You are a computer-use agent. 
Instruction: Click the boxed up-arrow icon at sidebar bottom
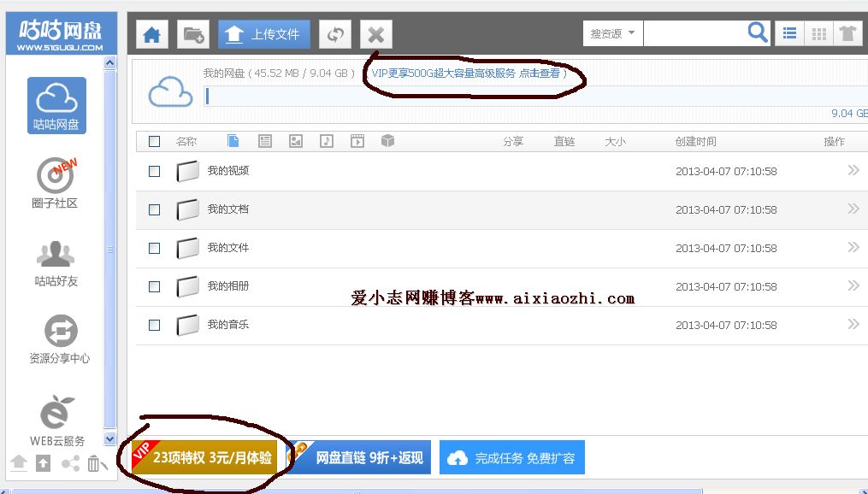click(43, 463)
